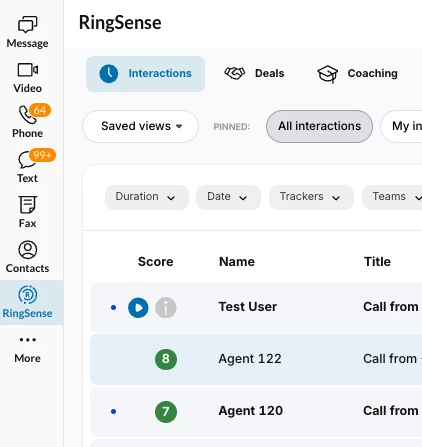
Task: Open the Test User name cell
Action: 248,307
